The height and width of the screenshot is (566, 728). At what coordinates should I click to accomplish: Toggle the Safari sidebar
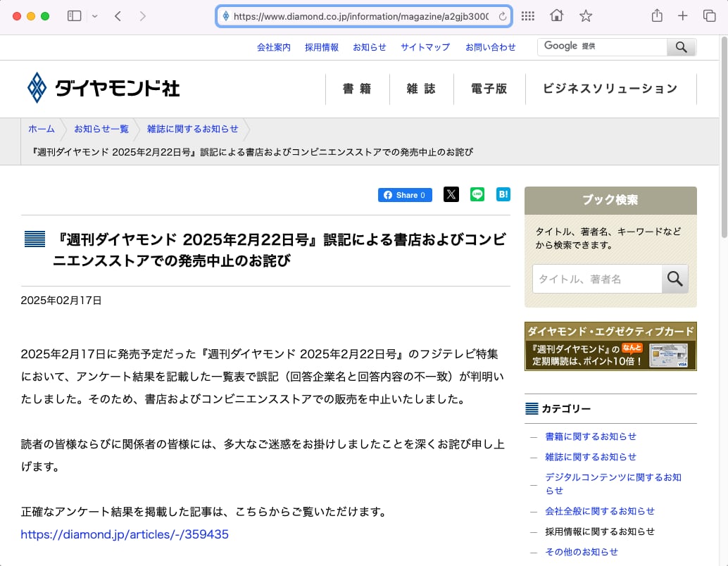click(x=74, y=16)
